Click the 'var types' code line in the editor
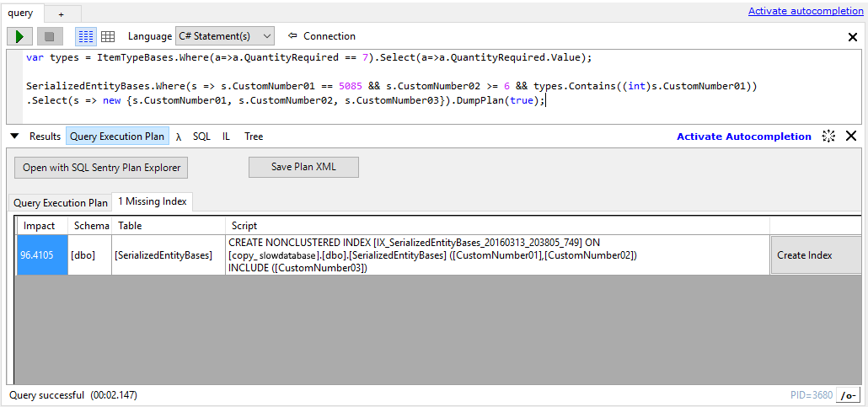This screenshot has width=868, height=407. click(x=309, y=57)
